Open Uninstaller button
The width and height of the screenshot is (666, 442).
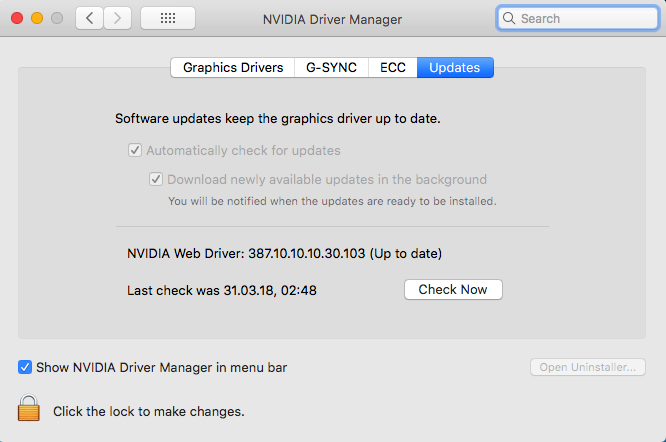[588, 367]
